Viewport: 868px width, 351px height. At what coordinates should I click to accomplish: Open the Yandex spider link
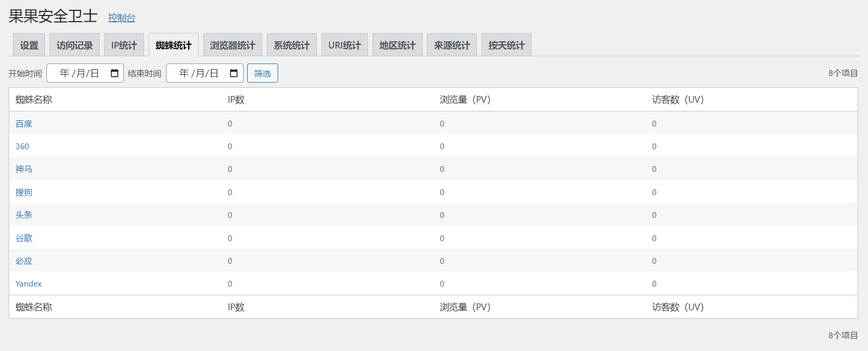click(28, 283)
